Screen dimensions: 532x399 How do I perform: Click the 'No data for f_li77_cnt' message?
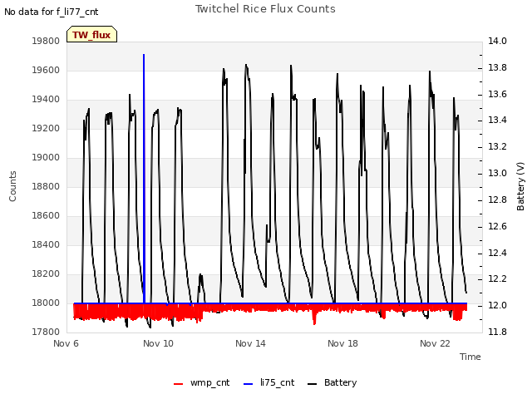coord(52,12)
